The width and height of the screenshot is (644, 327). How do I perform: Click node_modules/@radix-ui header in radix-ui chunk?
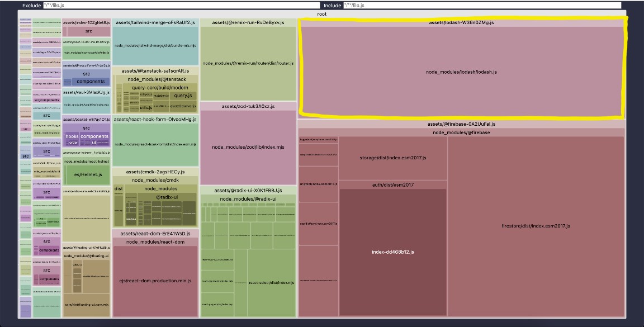coord(248,199)
